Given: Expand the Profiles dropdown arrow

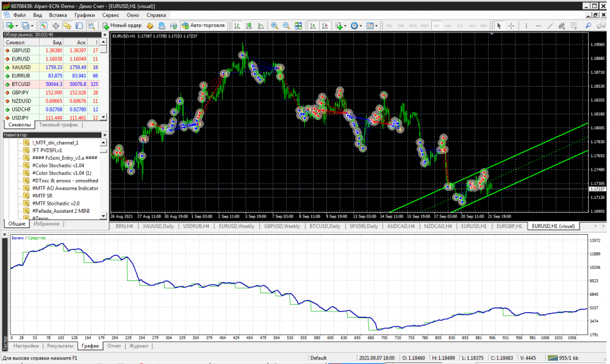Looking at the screenshot, I should tap(32, 26).
